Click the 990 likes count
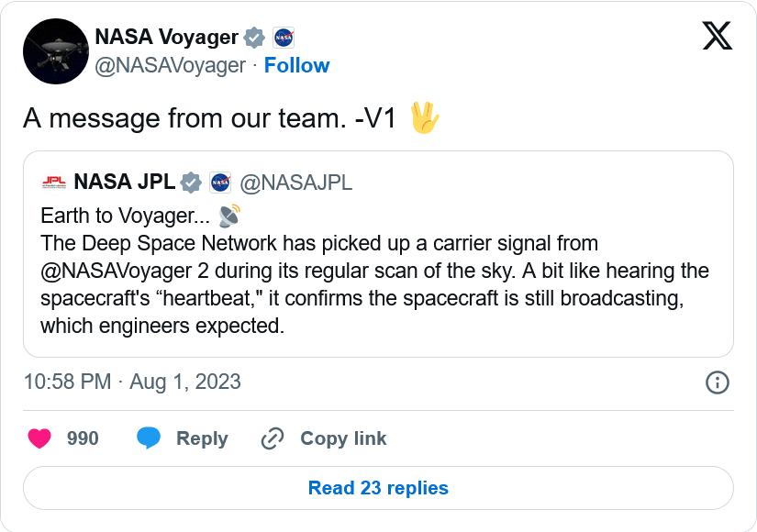The height and width of the screenshot is (532, 757). point(83,438)
